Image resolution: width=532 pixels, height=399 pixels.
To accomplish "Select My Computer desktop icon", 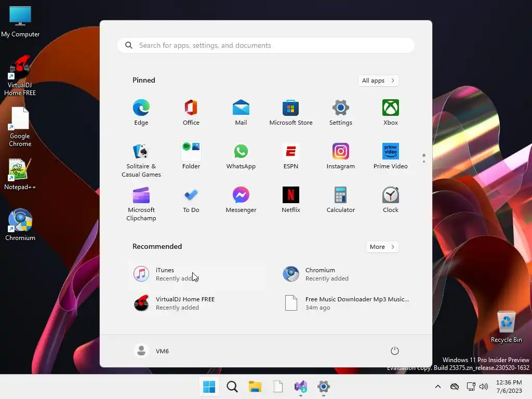I will pos(20,22).
